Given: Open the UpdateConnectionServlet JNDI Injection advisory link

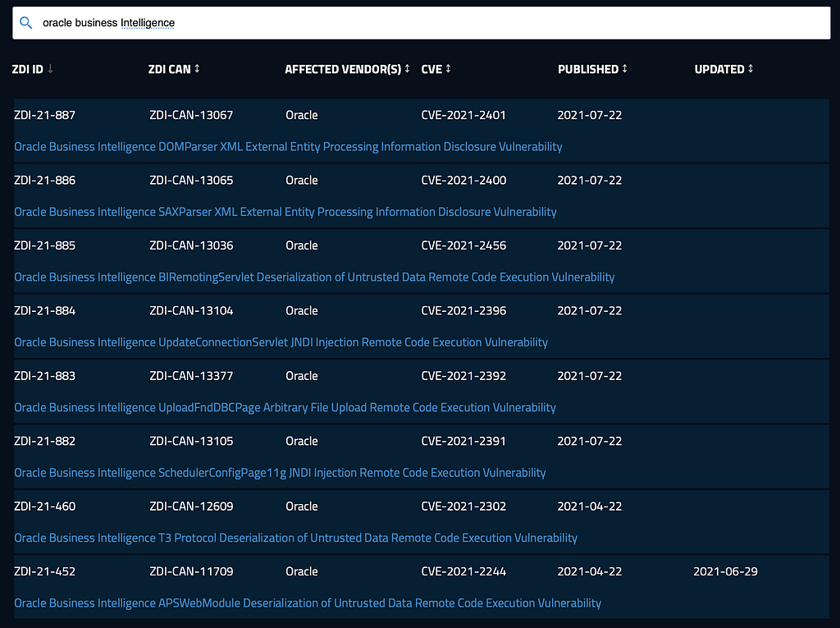Looking at the screenshot, I should point(281,342).
